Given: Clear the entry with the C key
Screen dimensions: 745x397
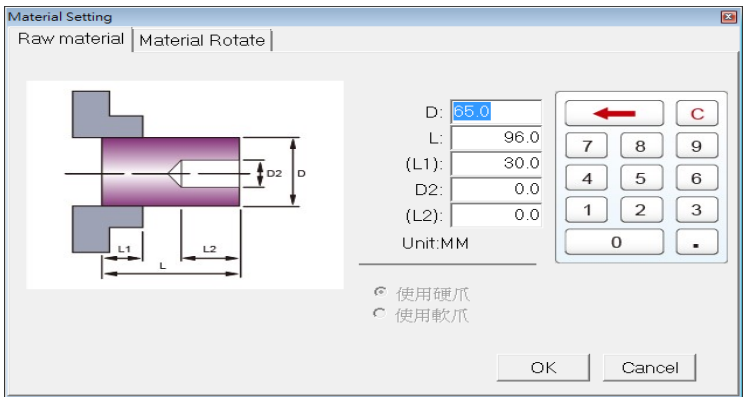Looking at the screenshot, I should click(x=697, y=113).
